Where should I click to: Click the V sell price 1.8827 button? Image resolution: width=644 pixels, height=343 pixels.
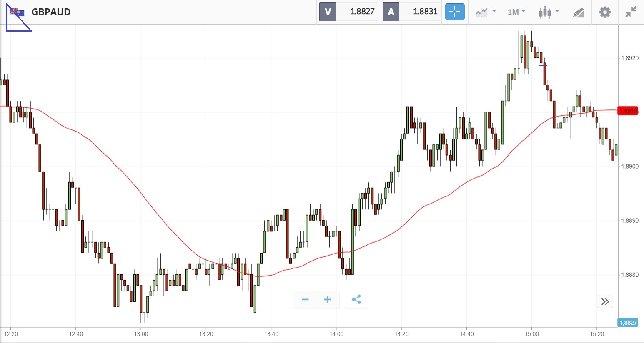(x=348, y=12)
